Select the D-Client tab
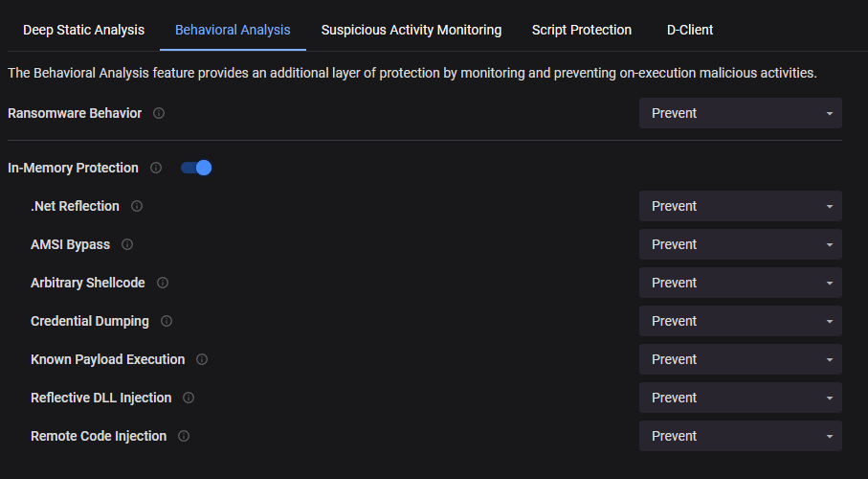 coord(690,30)
